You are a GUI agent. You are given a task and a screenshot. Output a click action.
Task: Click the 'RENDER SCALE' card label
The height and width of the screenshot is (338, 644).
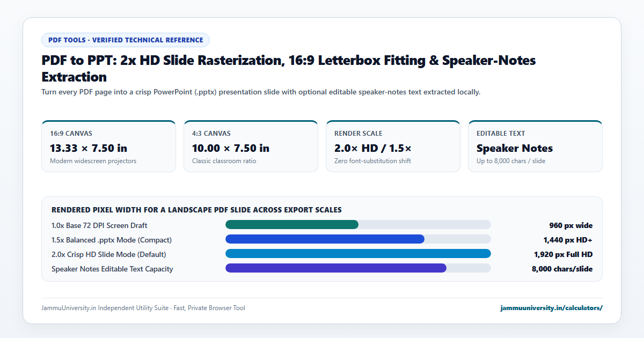358,134
